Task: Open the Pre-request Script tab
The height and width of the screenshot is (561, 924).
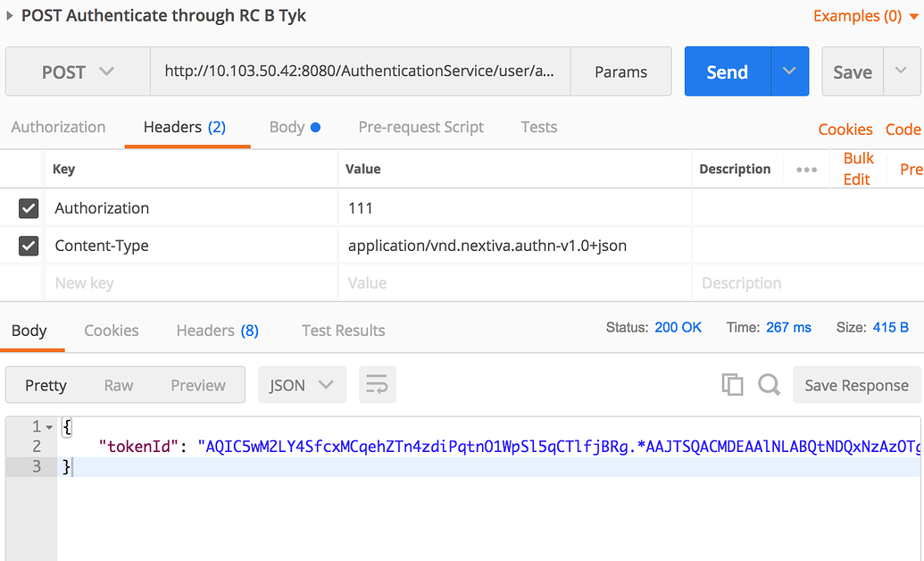Action: click(420, 127)
